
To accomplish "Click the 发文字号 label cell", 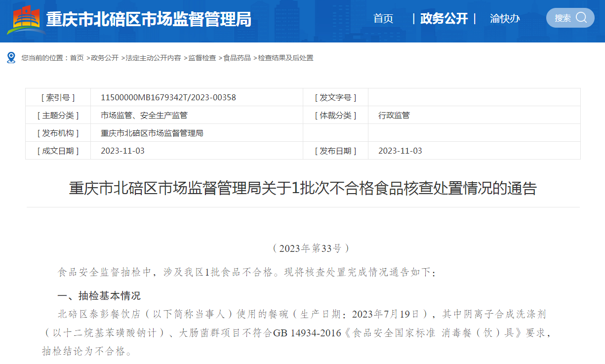I will [x=335, y=97].
